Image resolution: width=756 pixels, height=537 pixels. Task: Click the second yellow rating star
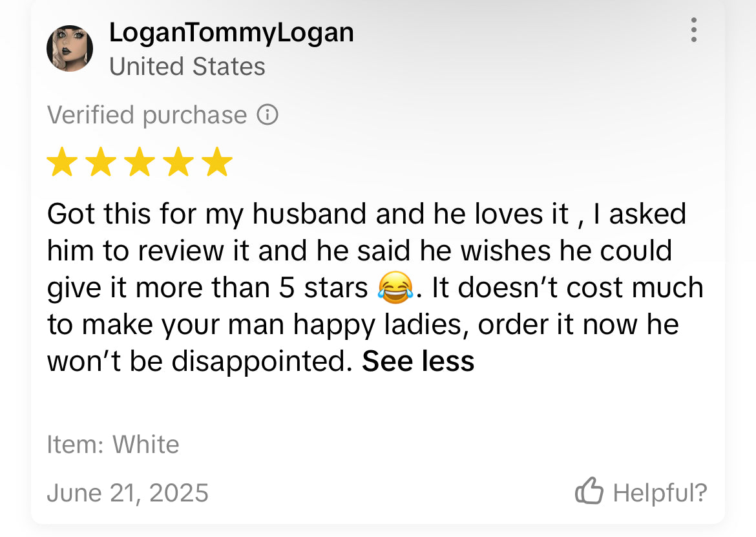tap(101, 162)
